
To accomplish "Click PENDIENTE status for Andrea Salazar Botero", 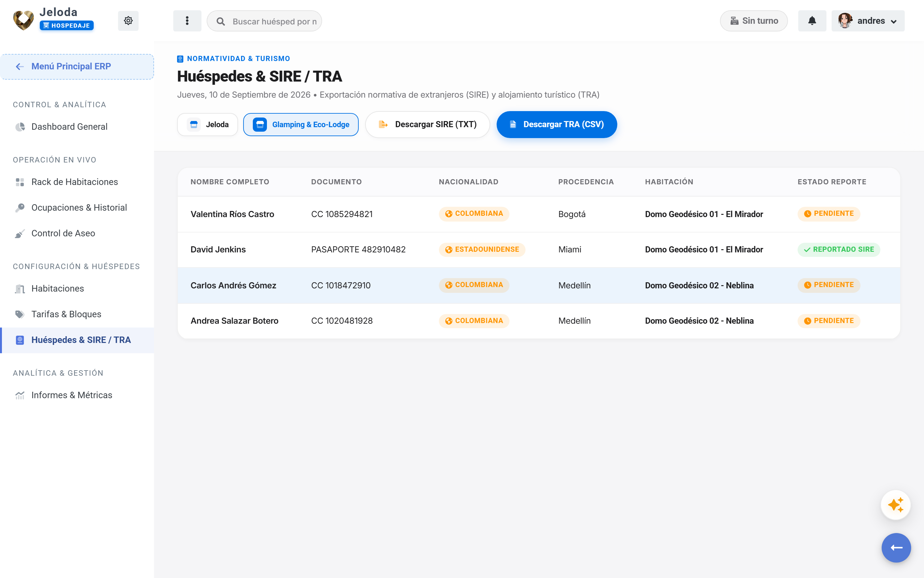I will click(x=828, y=321).
